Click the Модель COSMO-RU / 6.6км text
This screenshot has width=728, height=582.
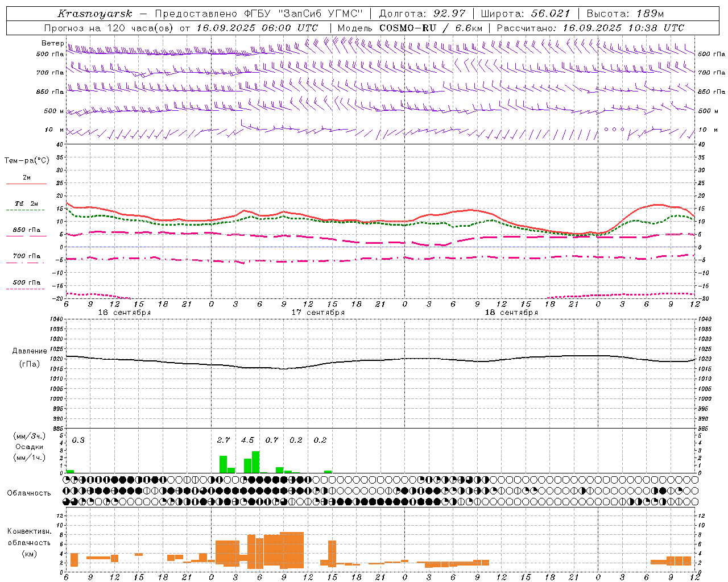pyautogui.click(x=410, y=28)
